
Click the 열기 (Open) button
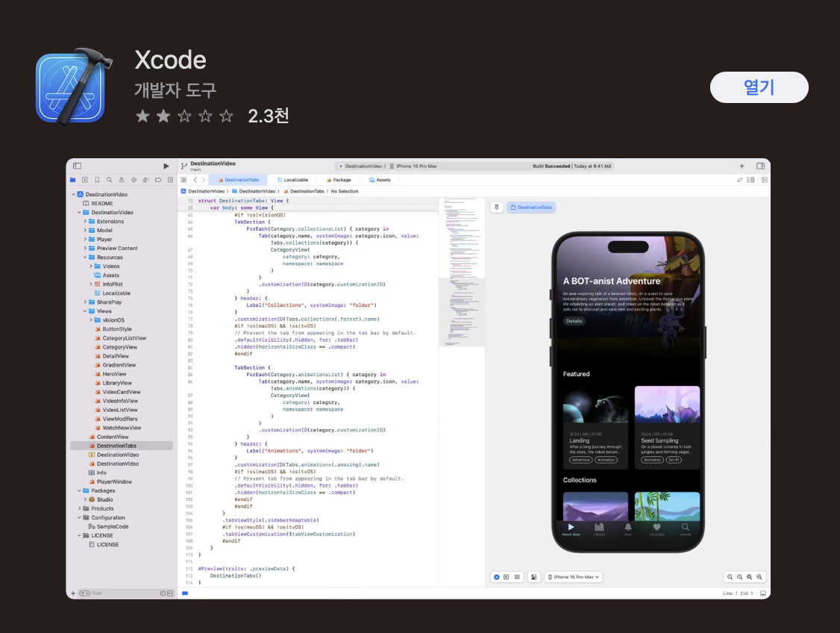[759, 87]
